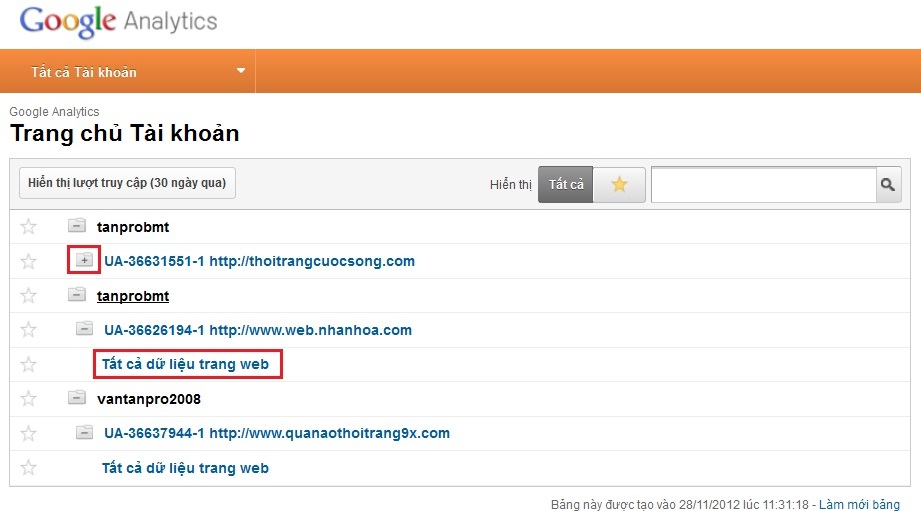
Task: Star the web.nhanhoa.com property
Action: [28, 330]
